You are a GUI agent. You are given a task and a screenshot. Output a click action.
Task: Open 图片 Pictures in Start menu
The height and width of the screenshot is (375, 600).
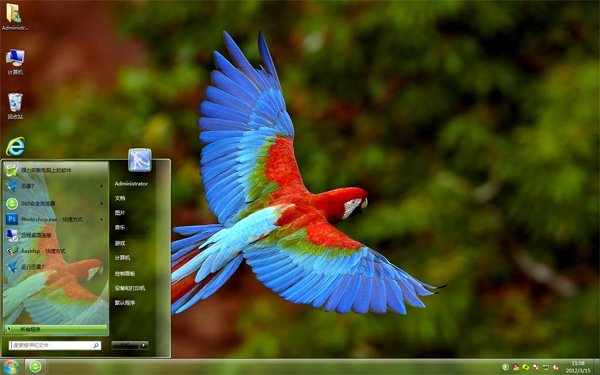pos(120,213)
